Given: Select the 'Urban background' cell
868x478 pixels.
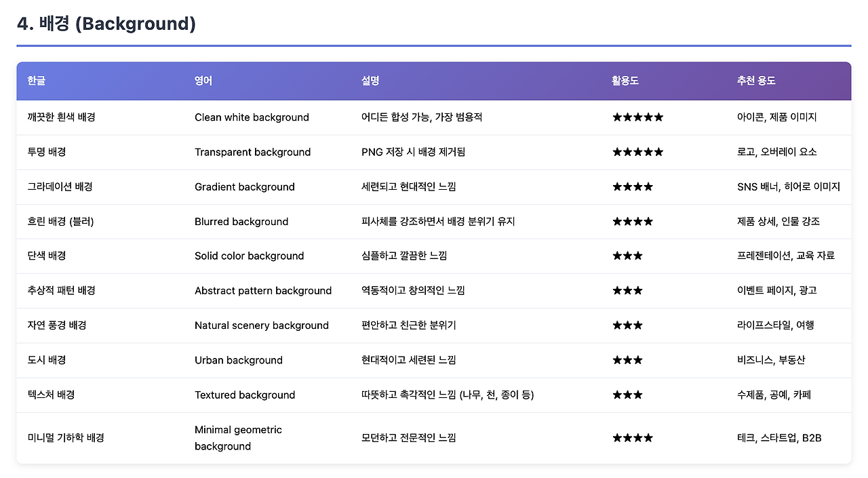Looking at the screenshot, I should [239, 360].
